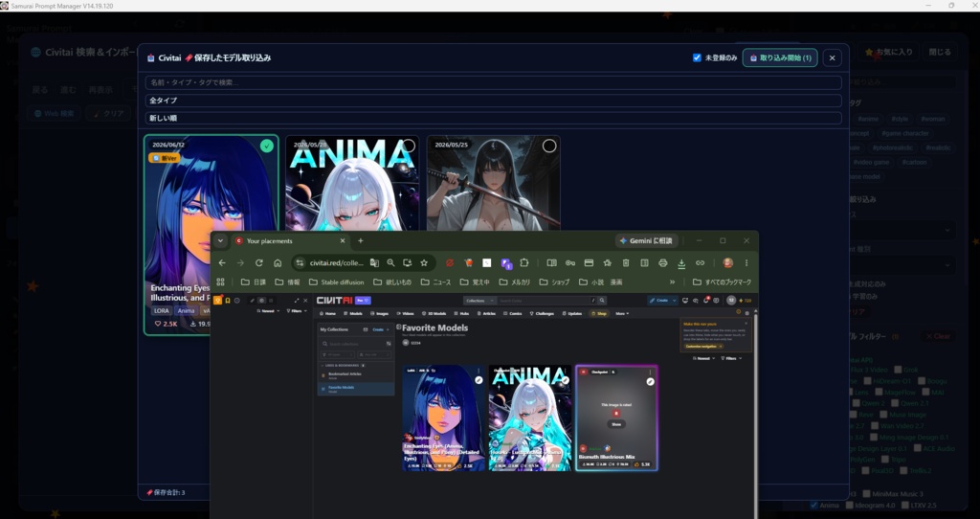Click the red Clear button in model filter
Viewport: 980px width, 519px height.
[938, 336]
